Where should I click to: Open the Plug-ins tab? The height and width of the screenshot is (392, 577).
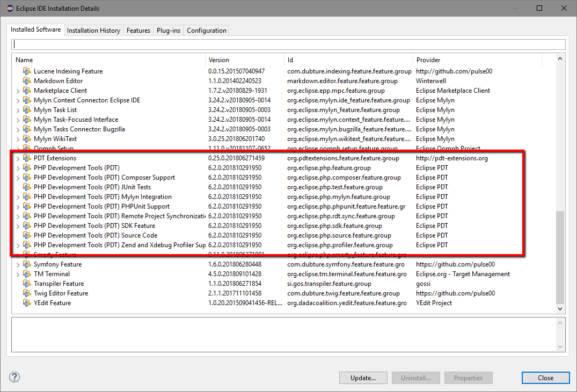pos(168,31)
